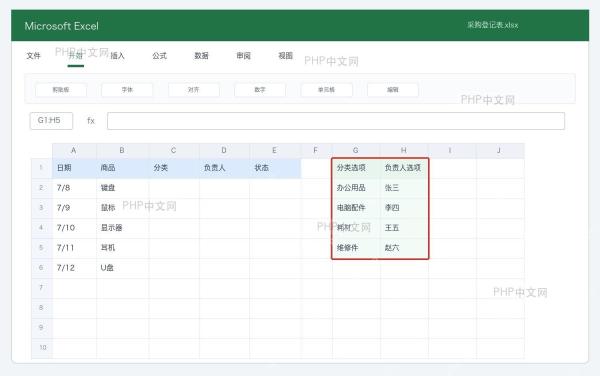The width and height of the screenshot is (600, 376).
Task: Select the 维修件 option cell
Action: 356,248
